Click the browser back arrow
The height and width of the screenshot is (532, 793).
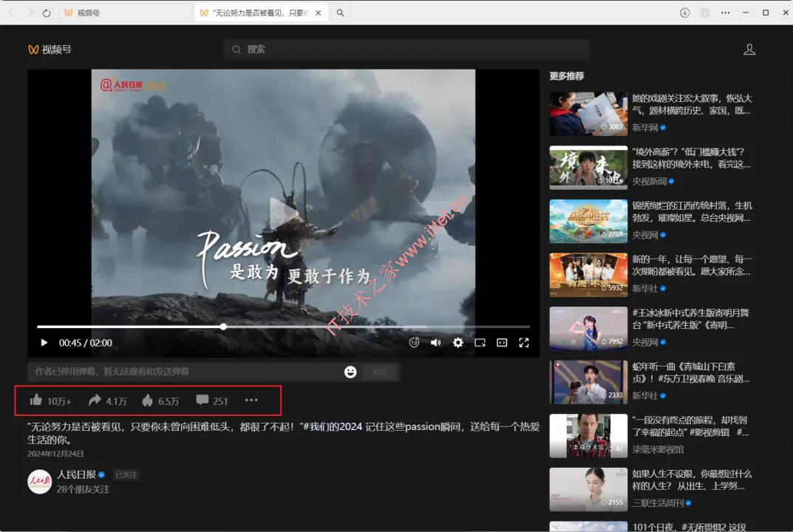pos(11,13)
